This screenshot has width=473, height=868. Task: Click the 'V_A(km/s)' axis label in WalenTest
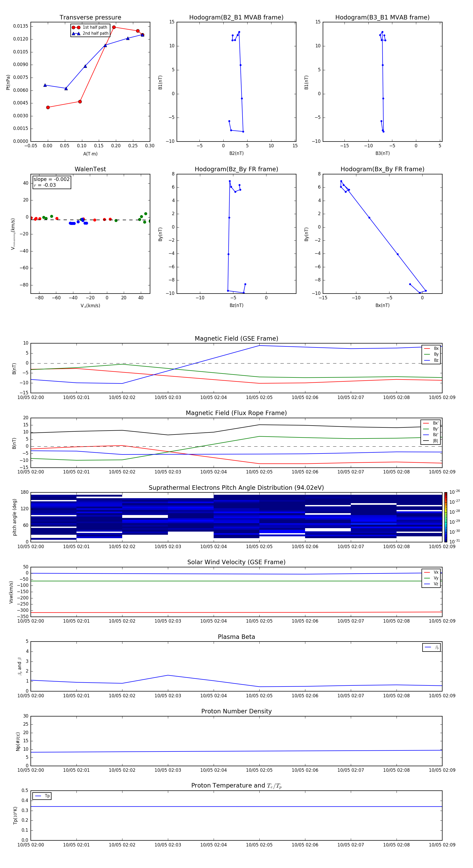tap(90, 306)
